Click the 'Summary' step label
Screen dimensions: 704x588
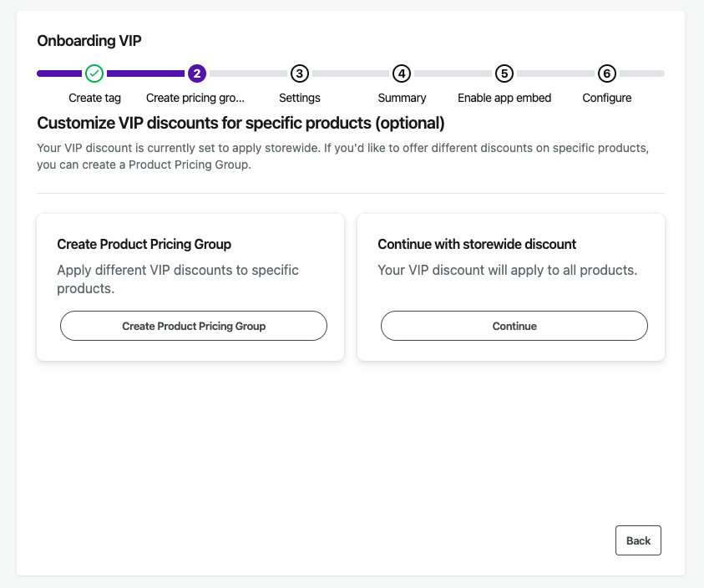pyautogui.click(x=402, y=98)
